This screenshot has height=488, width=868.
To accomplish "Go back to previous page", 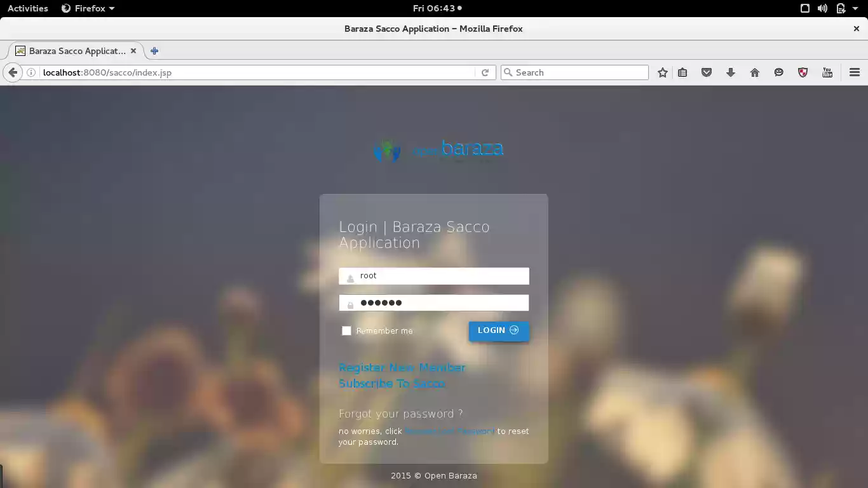I will pos(13,72).
